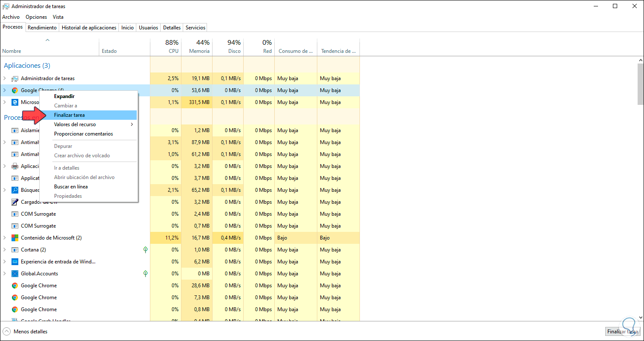This screenshot has height=341, width=644.
Task: Select Buscar en línea menu entry
Action: coord(71,187)
